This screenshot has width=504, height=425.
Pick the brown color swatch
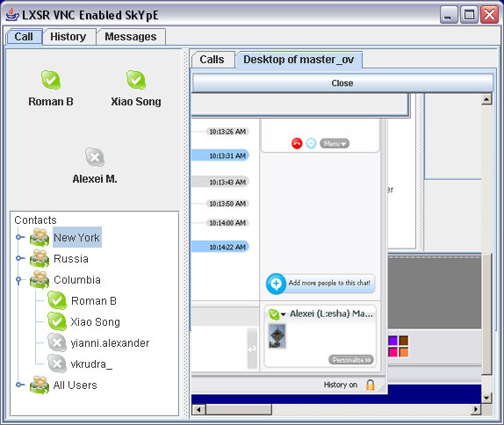click(x=404, y=341)
